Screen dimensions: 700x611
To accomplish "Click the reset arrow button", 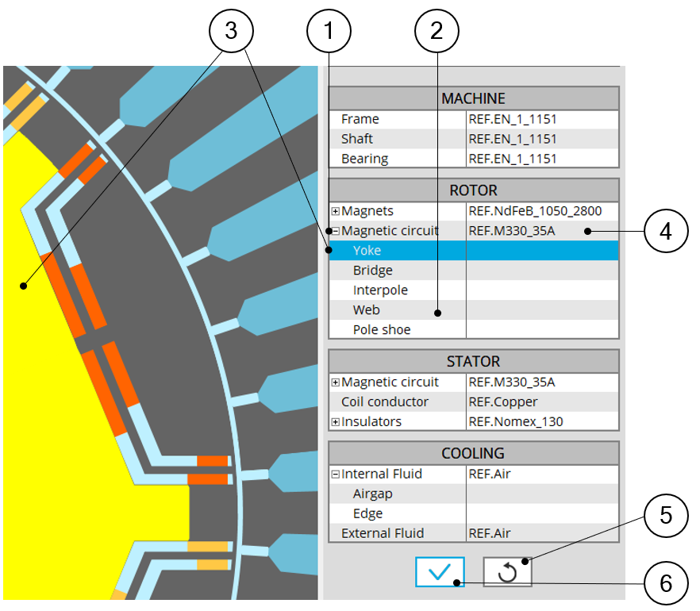I will point(507,571).
